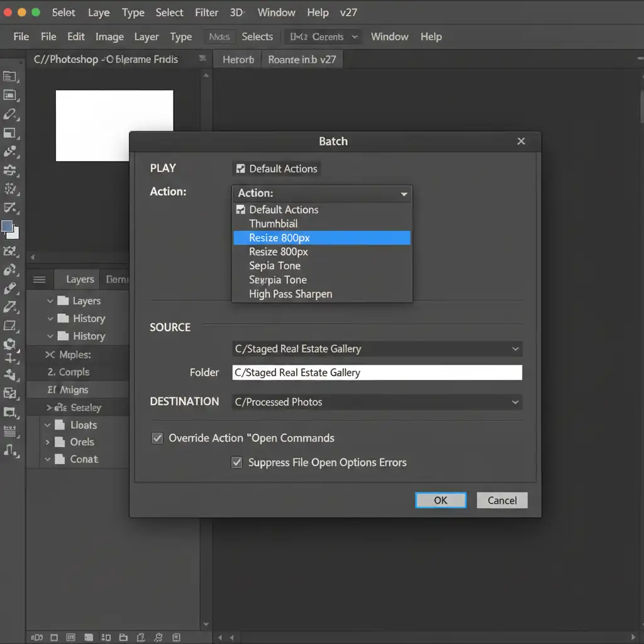This screenshot has width=644, height=644.
Task: Disable Suppress File Open Options Errors
Action: click(x=237, y=463)
